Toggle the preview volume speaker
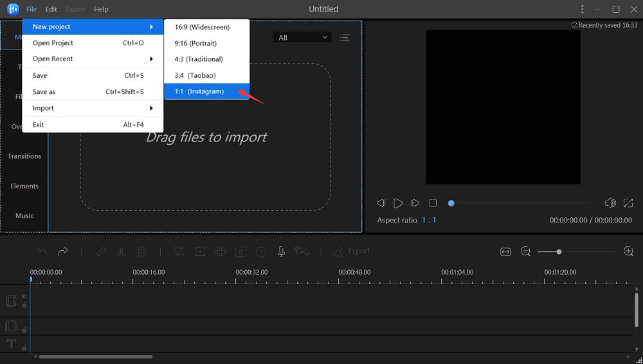This screenshot has width=643, height=364. point(610,203)
